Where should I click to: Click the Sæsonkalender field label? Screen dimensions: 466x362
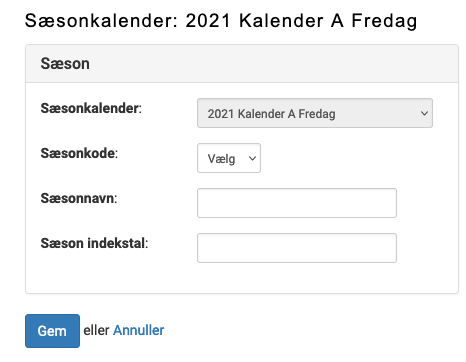tap(91, 108)
